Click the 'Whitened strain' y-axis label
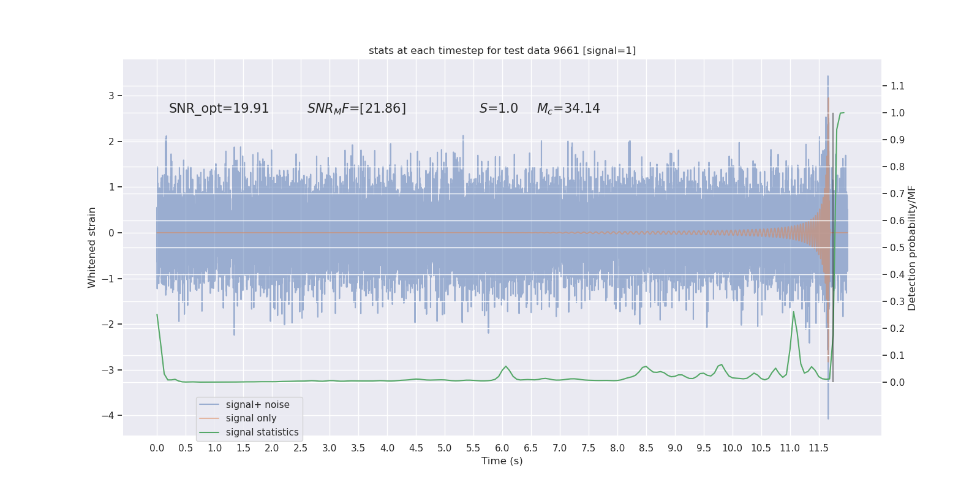Screen dimensions: 980x490 [92, 247]
